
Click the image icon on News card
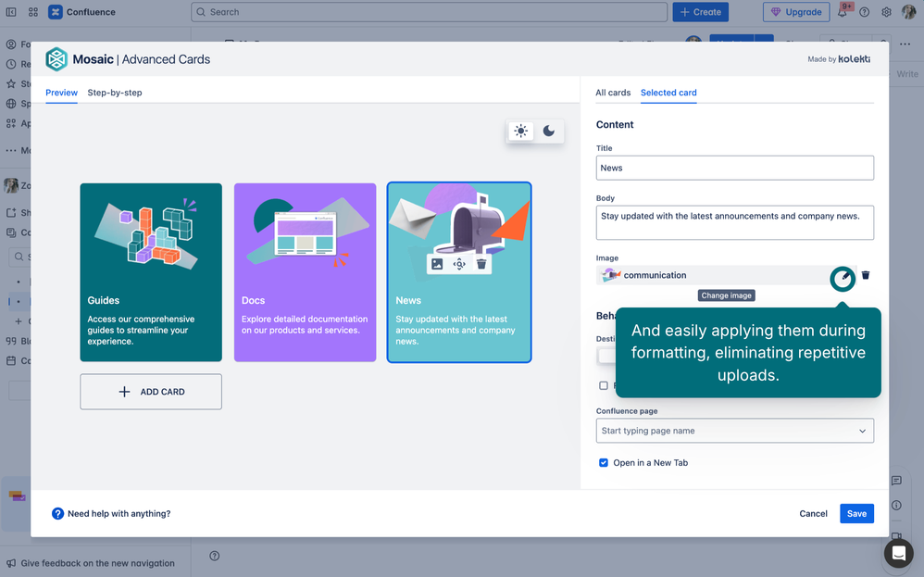(x=437, y=264)
